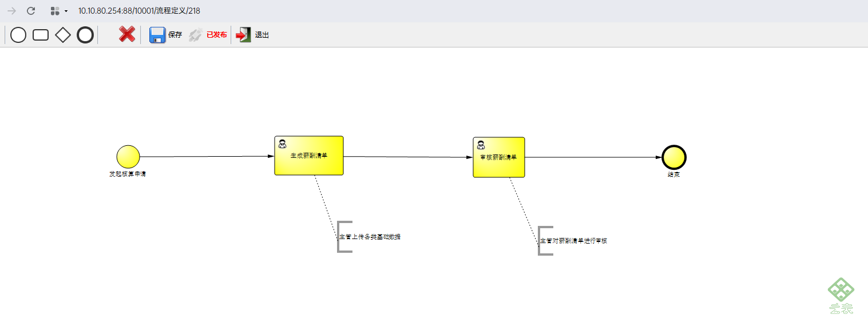The width and height of the screenshot is (868, 326).
Task: Open the browser site-info grid icon
Action: point(55,11)
